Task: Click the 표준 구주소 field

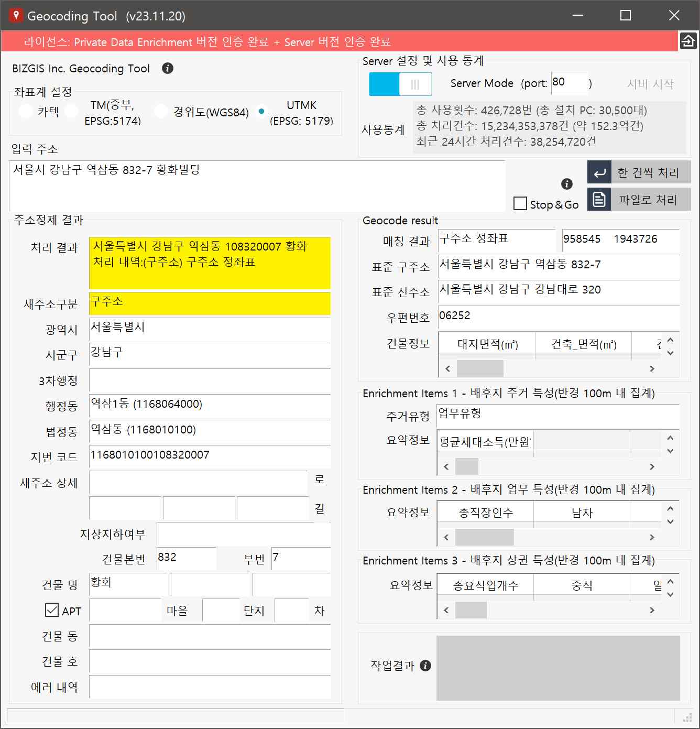Action: (x=559, y=266)
